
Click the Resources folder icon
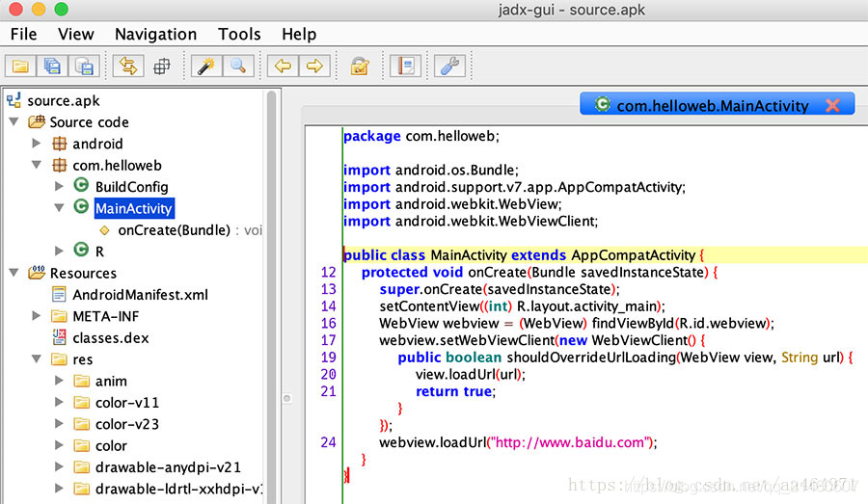pos(37,272)
